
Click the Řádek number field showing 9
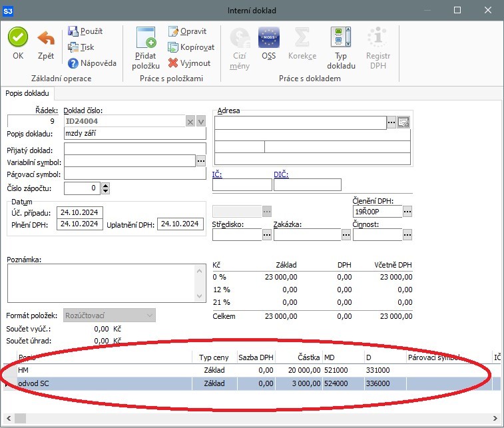pyautogui.click(x=32, y=121)
